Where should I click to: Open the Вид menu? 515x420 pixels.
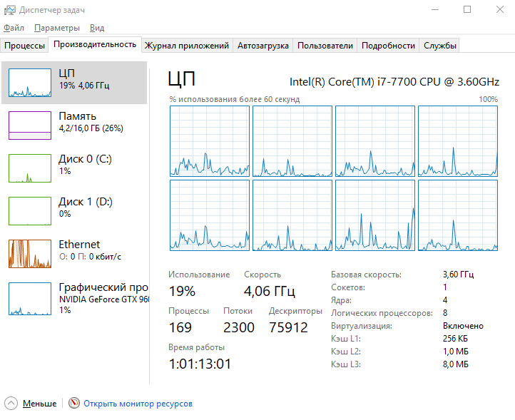[97, 28]
